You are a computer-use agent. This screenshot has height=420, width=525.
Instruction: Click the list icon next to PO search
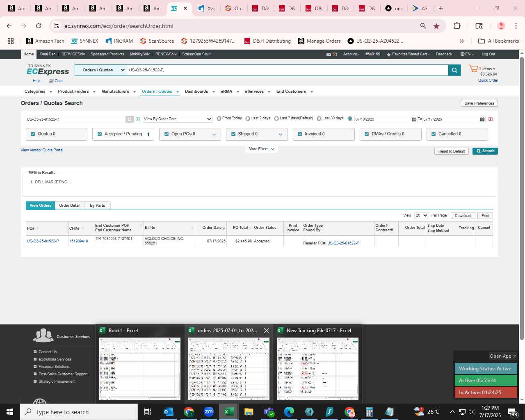(x=138, y=119)
